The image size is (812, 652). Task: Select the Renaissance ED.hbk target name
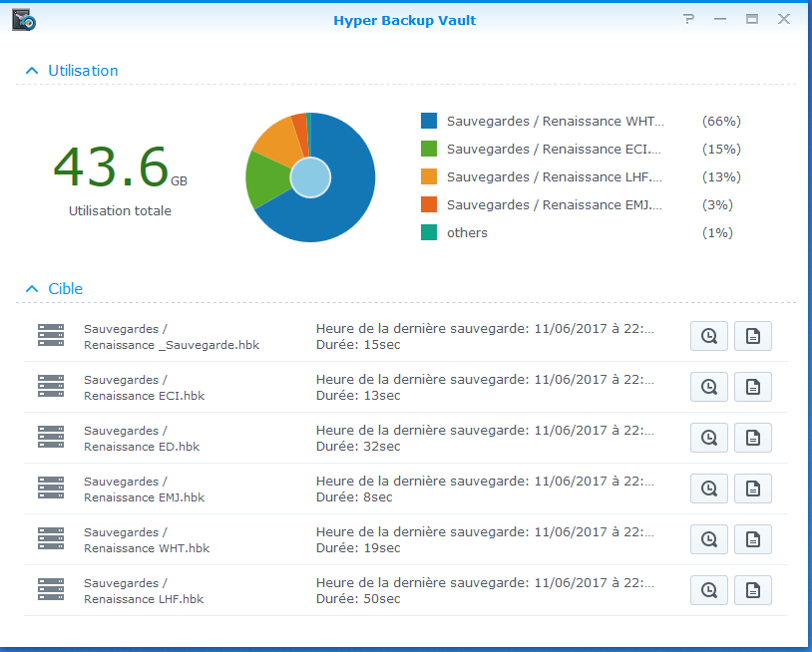(142, 446)
